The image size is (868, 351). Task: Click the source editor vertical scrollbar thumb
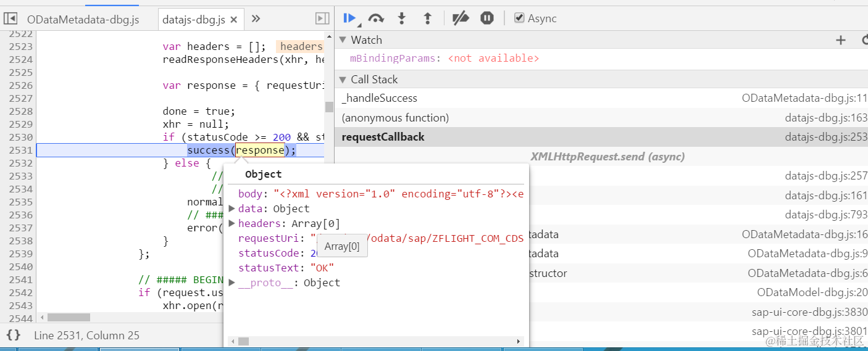point(329,107)
